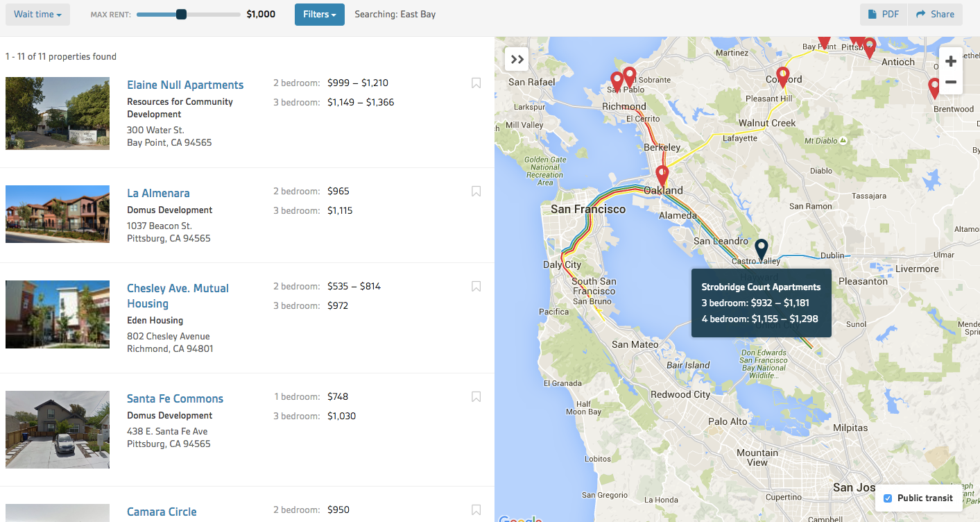This screenshot has width=980, height=522.
Task: Bookmark the Camara Circle listing
Action: point(476,510)
